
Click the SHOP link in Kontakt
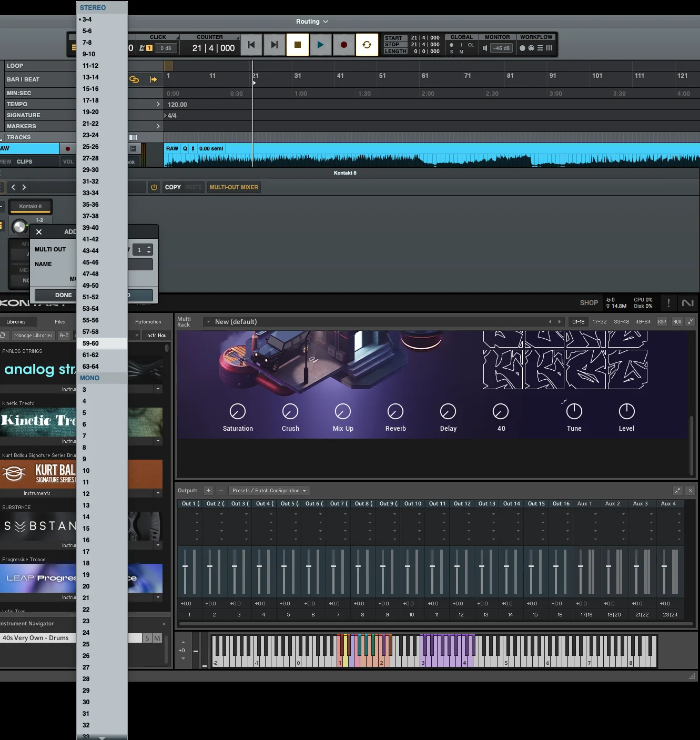(589, 303)
